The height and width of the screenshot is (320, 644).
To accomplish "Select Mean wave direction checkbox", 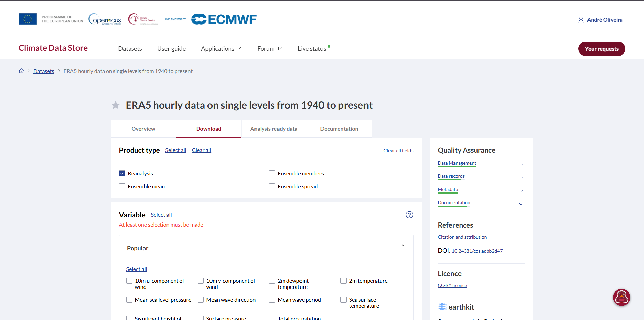I will click(201, 300).
